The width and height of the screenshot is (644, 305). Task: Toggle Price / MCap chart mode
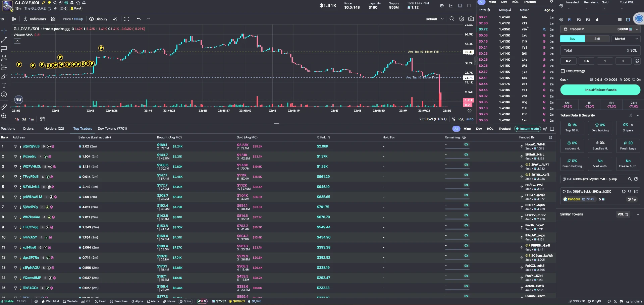[73, 19]
